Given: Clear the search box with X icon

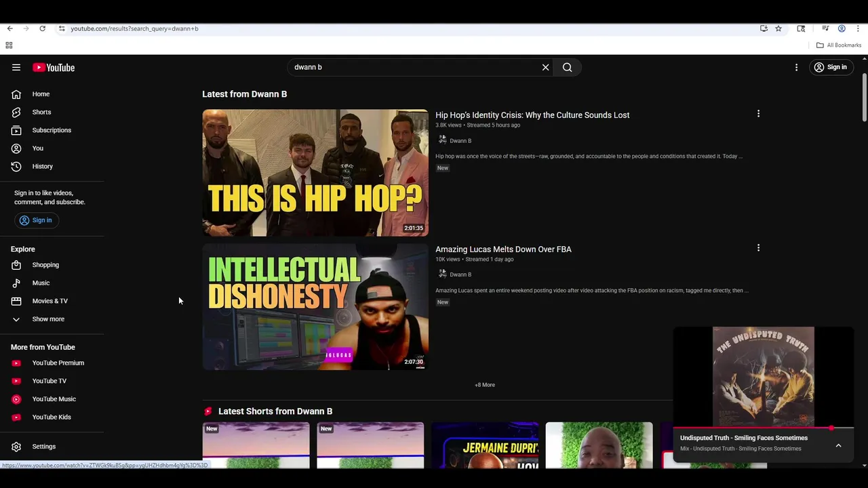Looking at the screenshot, I should (x=545, y=67).
